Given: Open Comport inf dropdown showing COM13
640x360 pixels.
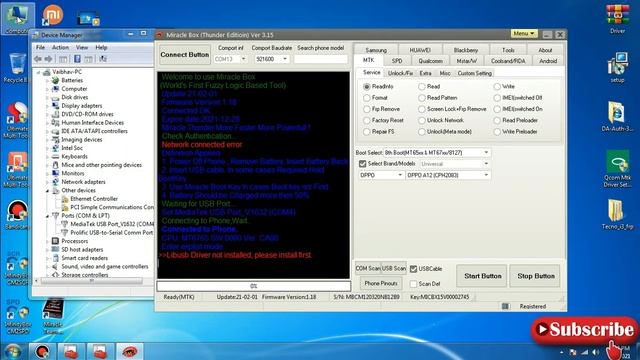Looking at the screenshot, I should coord(230,59).
